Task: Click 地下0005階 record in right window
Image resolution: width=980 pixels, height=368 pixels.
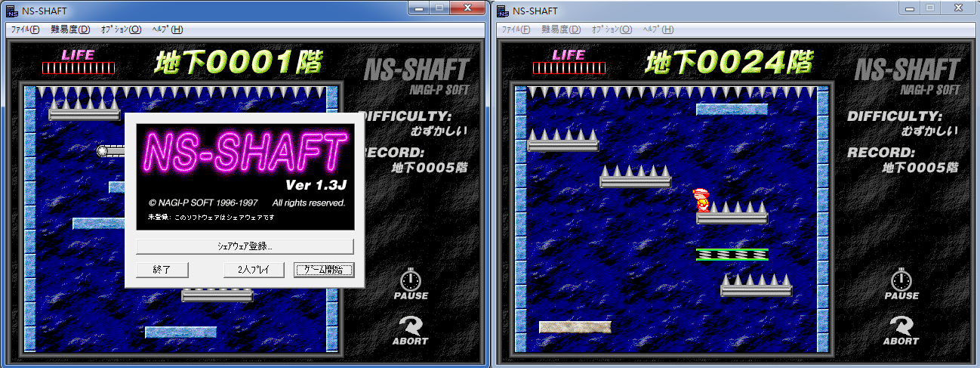Action: point(920,168)
